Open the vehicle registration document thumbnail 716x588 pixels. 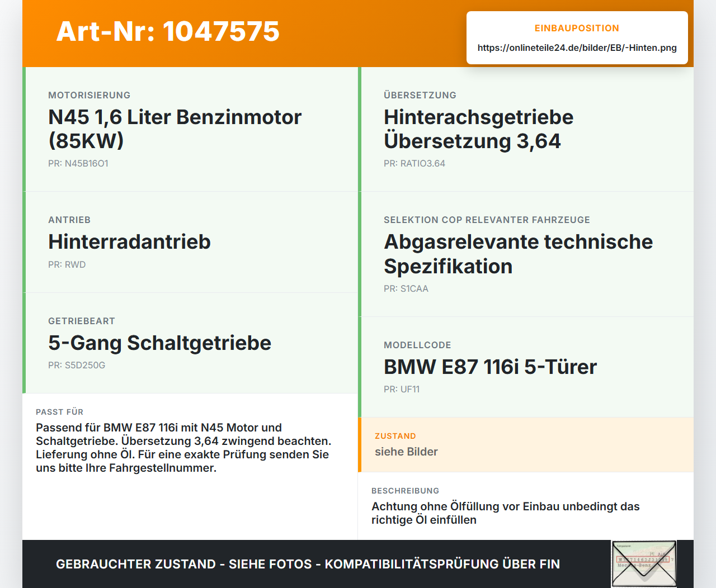tap(644, 564)
